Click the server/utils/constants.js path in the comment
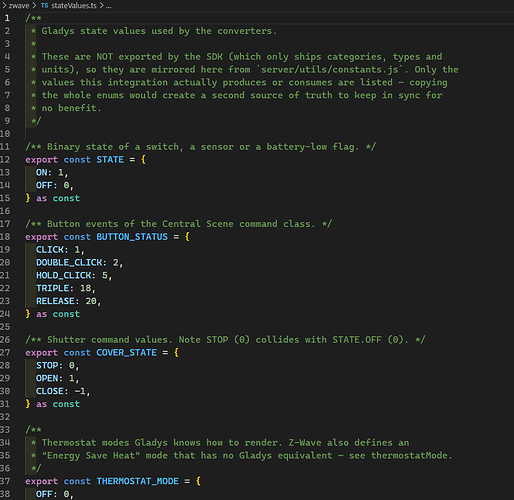Screen dimensions: 514x500 point(330,70)
